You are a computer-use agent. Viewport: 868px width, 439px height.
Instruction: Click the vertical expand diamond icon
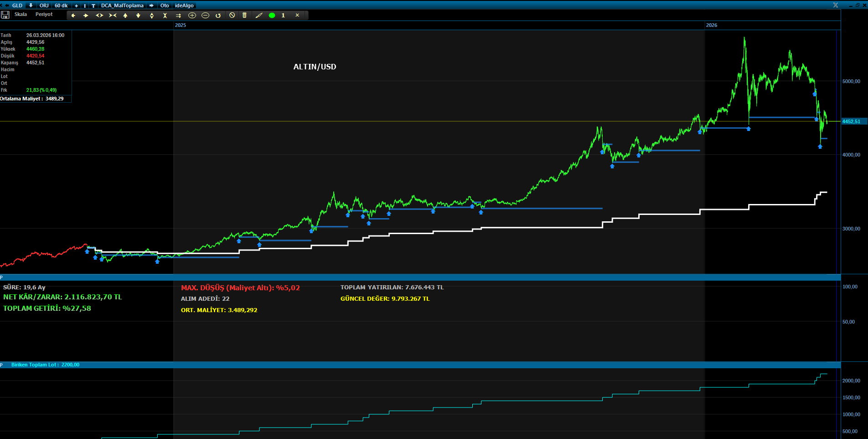pos(152,16)
